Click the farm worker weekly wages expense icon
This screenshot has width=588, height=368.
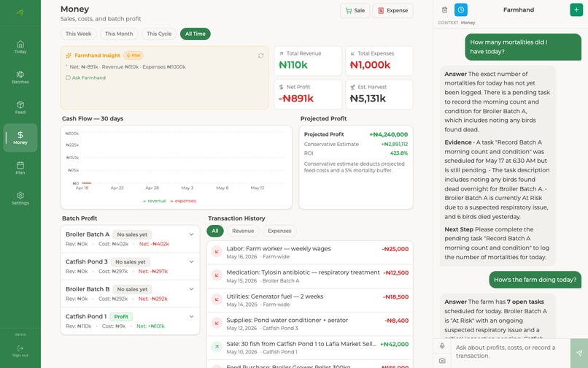(217, 252)
